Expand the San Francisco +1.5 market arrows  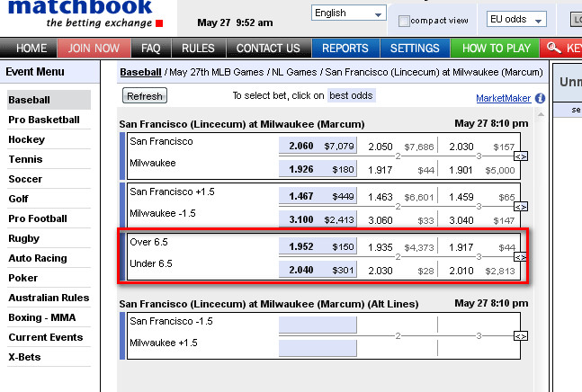521,207
